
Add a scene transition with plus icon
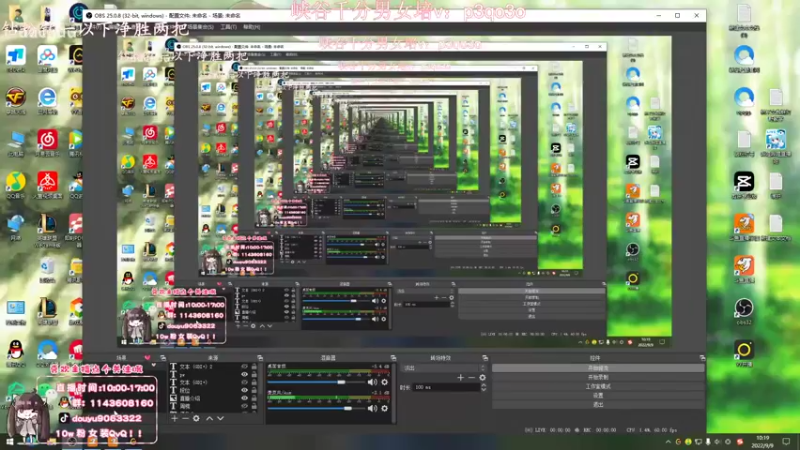[x=461, y=378]
